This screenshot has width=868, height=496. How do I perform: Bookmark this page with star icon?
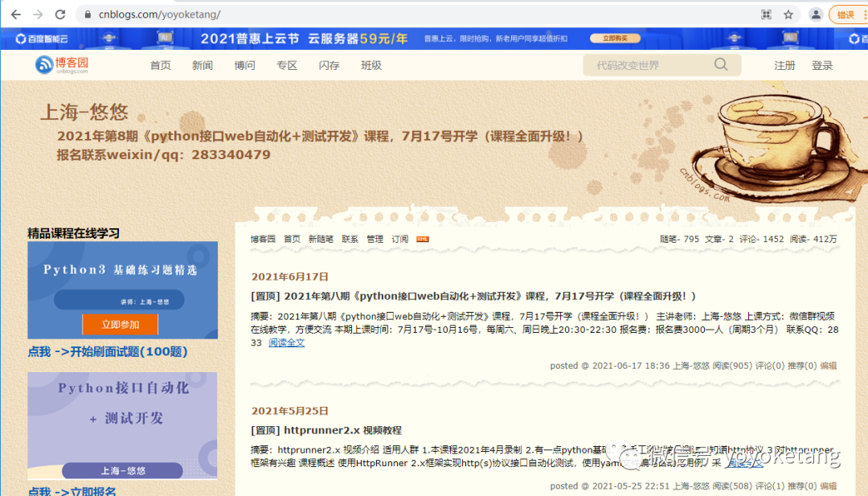788,15
